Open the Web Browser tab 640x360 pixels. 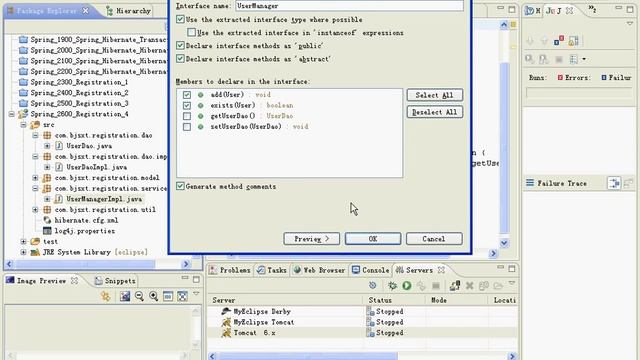coord(319,270)
